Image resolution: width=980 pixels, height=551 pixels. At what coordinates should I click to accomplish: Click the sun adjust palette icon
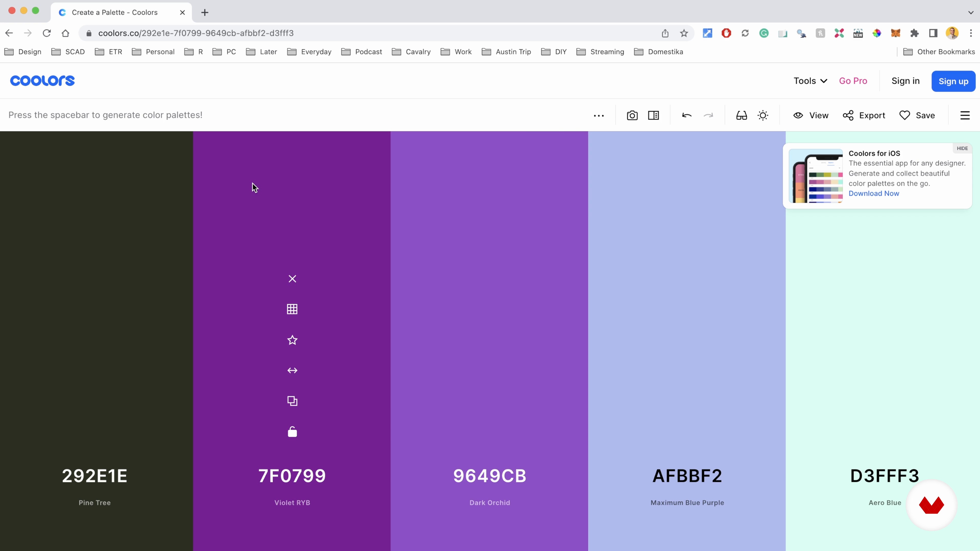pyautogui.click(x=763, y=115)
